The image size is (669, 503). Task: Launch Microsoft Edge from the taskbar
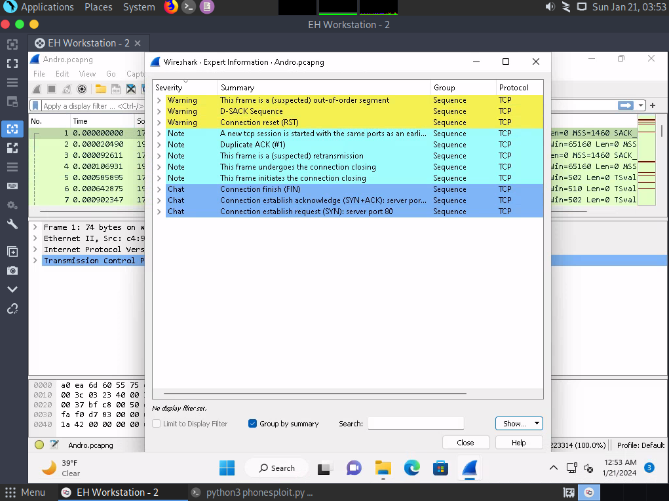[x=411, y=468]
